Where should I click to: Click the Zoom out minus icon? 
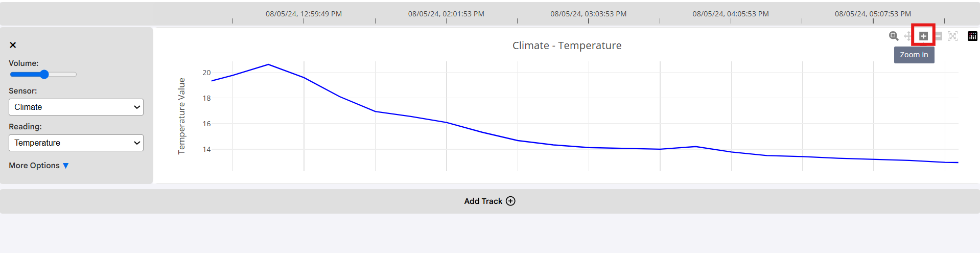click(x=938, y=36)
